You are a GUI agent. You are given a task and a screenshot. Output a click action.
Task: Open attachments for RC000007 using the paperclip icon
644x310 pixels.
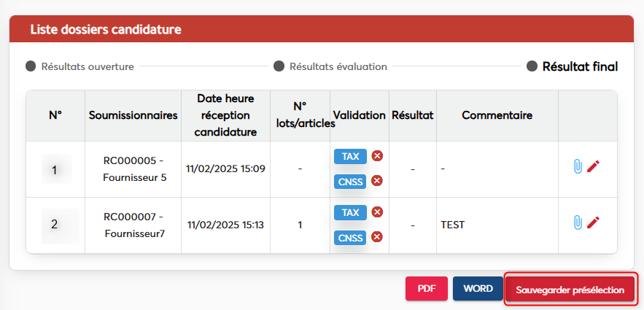click(578, 222)
